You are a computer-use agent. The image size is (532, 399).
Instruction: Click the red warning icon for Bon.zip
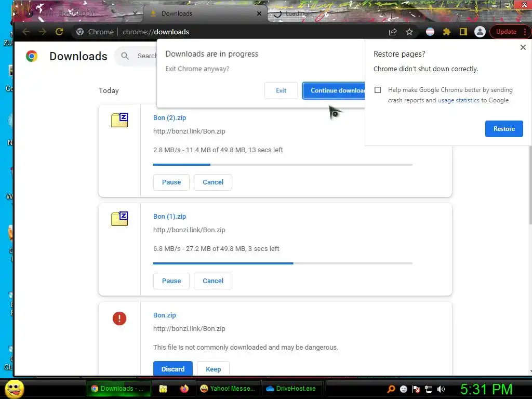coord(119,318)
